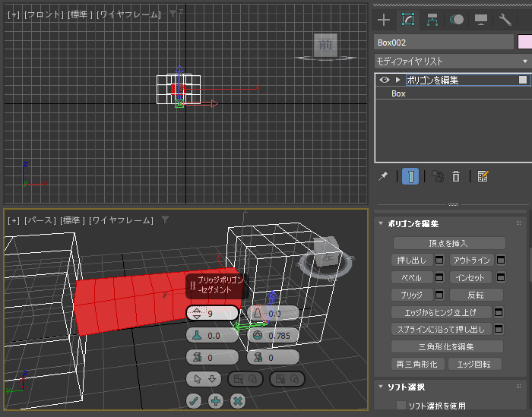Viewport: 532px width, 417px height.
Task: Open the Create command panel tab
Action: point(383,20)
